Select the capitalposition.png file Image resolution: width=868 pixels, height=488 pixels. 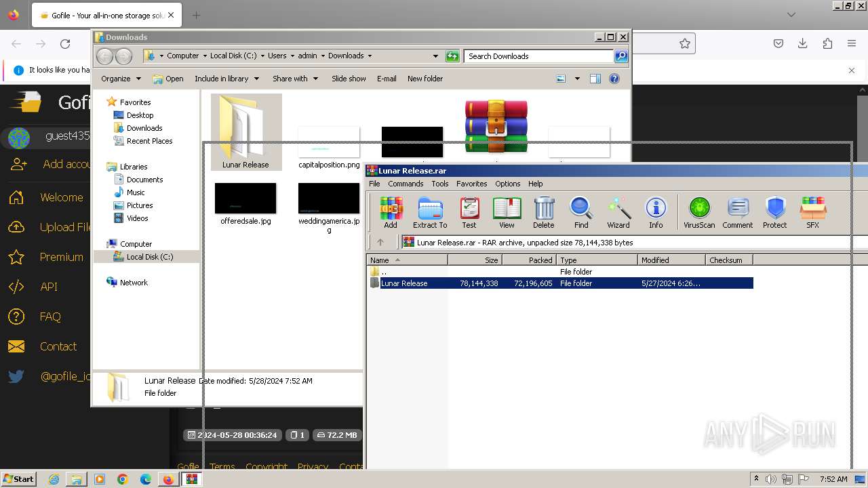[x=329, y=147]
